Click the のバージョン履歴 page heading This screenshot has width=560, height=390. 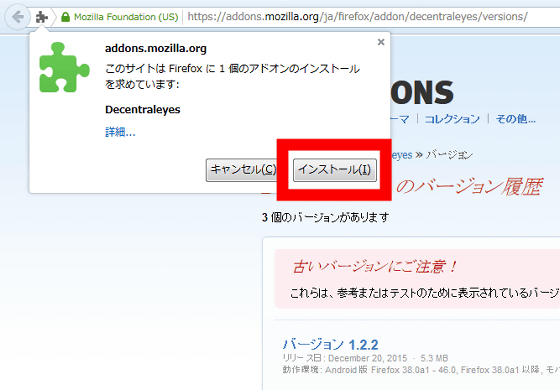click(x=469, y=186)
